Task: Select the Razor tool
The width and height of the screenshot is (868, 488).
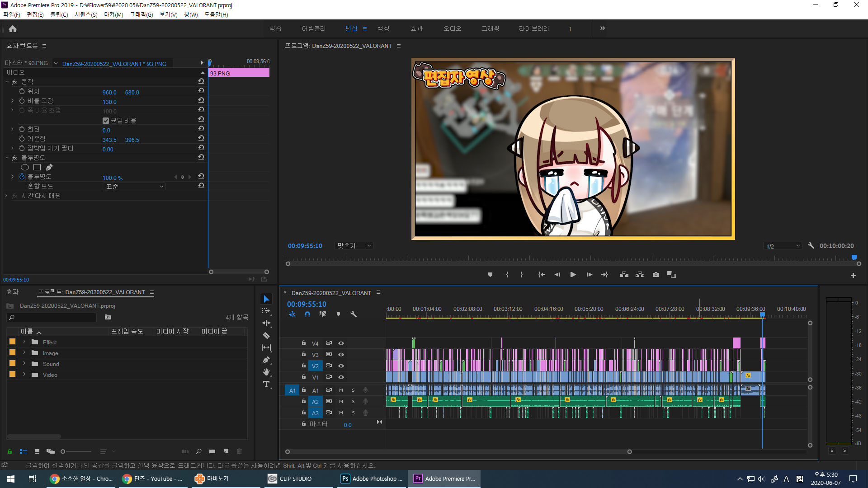Action: (266, 335)
